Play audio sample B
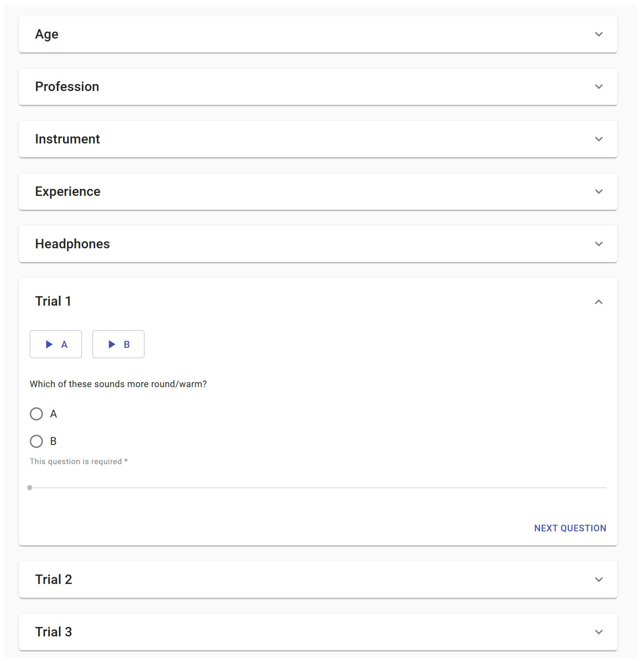This screenshot has height=661, width=644. coord(118,344)
